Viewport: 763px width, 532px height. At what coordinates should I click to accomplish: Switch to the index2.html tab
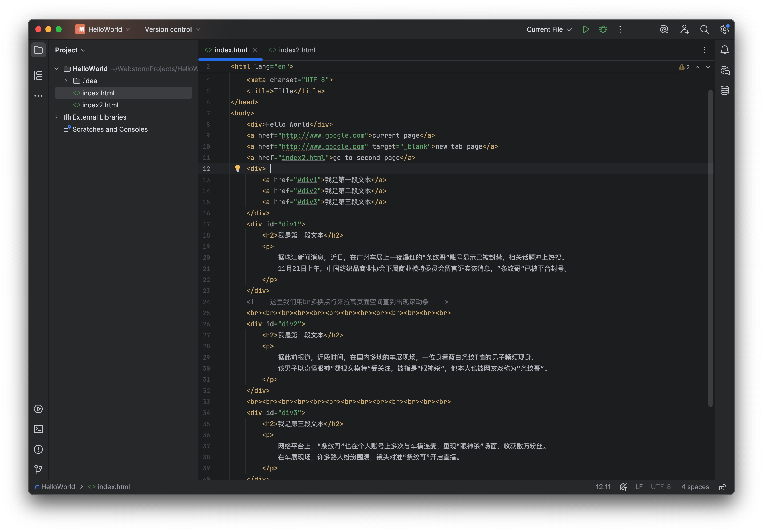point(296,50)
